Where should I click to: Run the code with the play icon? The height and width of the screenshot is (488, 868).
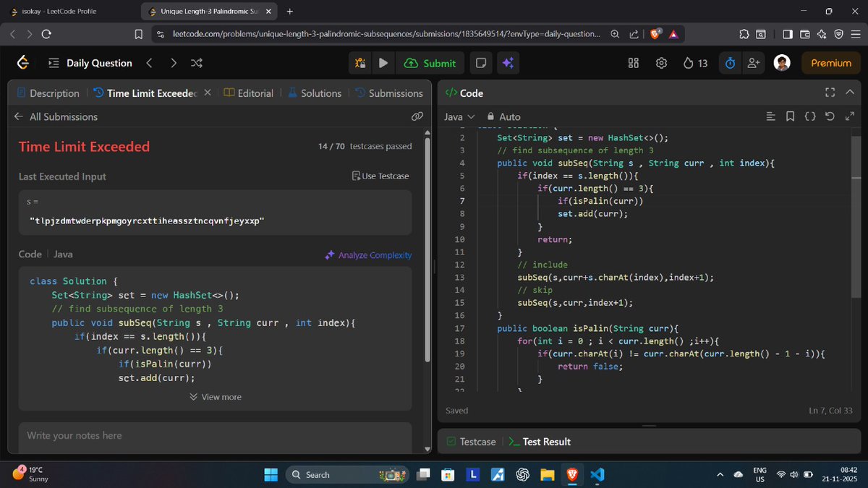click(383, 63)
